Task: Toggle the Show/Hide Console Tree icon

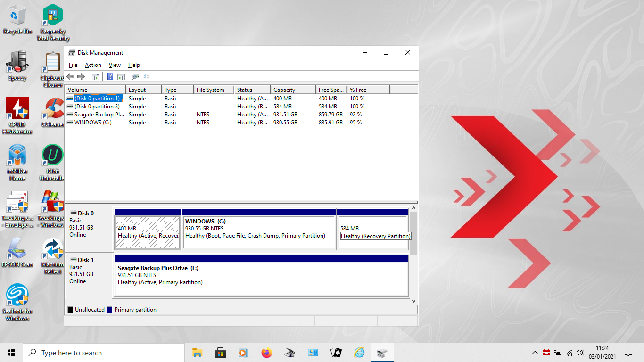Action: pyautogui.click(x=95, y=76)
